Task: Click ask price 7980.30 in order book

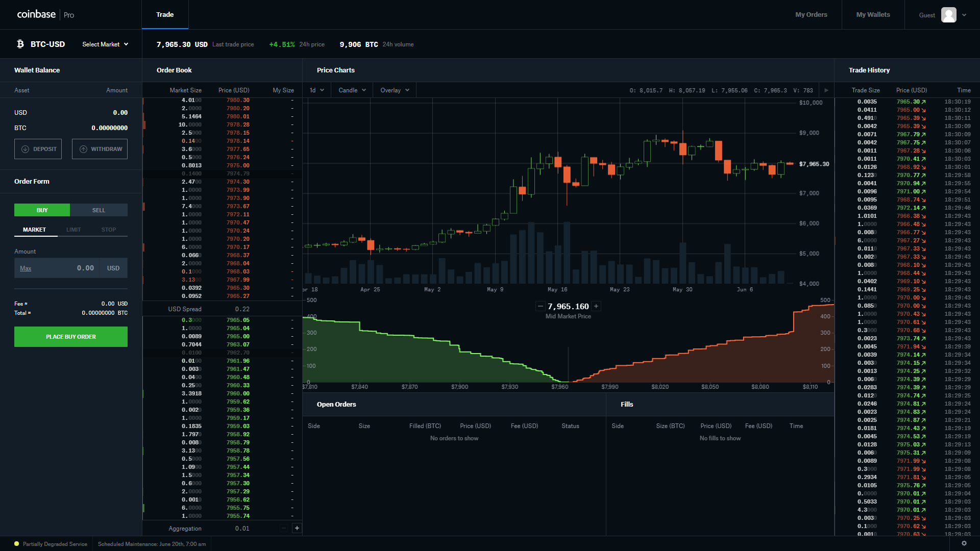Action: coord(238,100)
